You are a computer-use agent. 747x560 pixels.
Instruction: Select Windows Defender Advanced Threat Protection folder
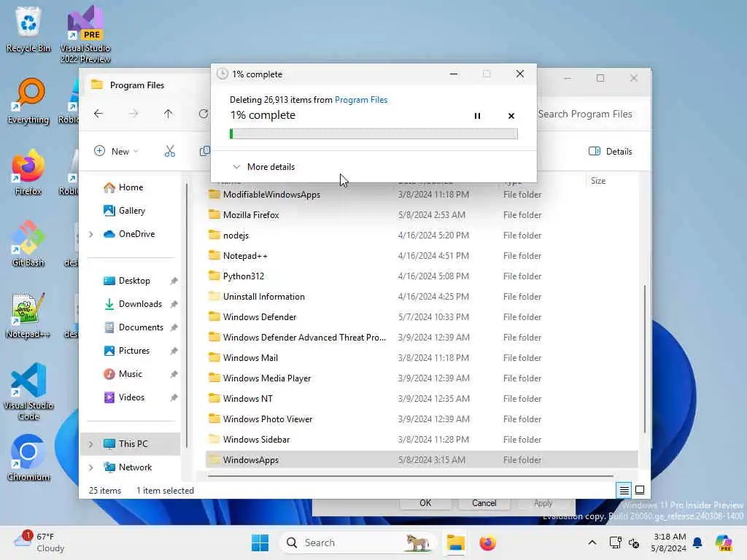pyautogui.click(x=422, y=338)
